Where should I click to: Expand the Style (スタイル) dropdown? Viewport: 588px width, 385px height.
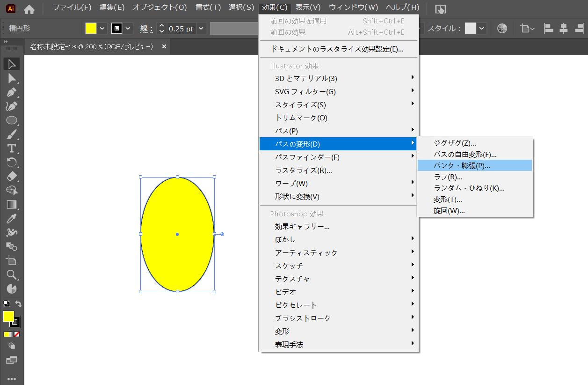pos(481,29)
